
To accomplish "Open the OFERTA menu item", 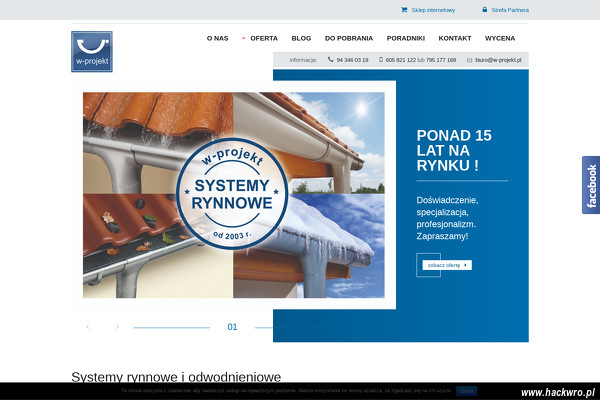I will click(x=264, y=38).
